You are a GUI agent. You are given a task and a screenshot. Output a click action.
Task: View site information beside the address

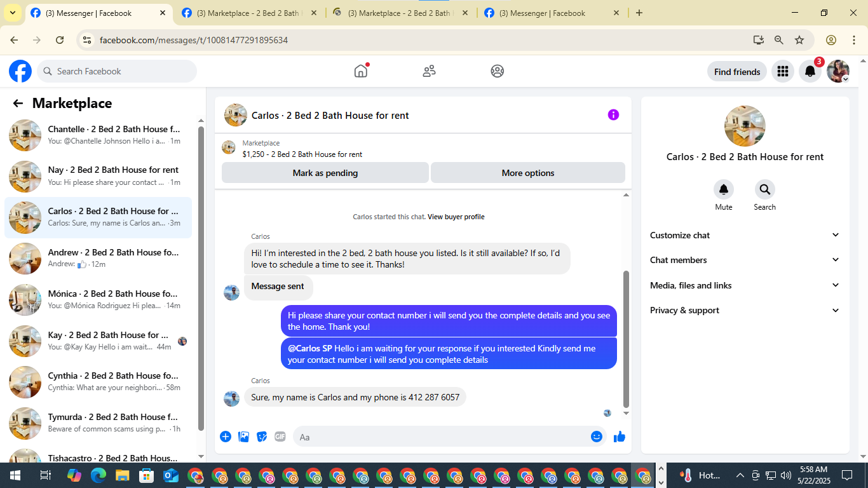pyautogui.click(x=88, y=40)
